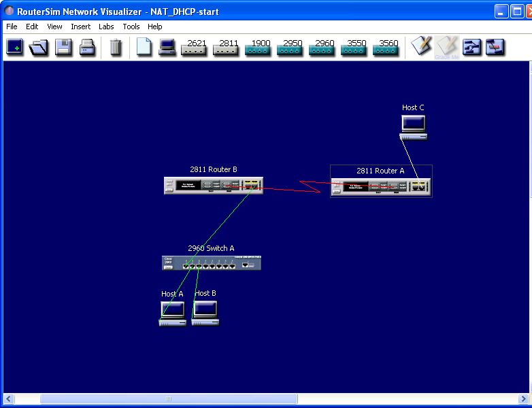This screenshot has height=408, width=532.
Task: Open the Edit menu
Action: coord(32,27)
